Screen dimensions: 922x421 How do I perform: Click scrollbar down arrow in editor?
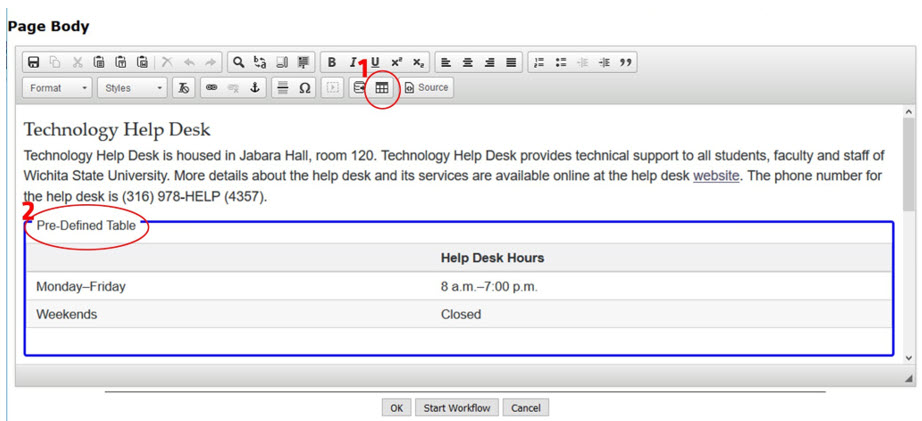tap(909, 357)
